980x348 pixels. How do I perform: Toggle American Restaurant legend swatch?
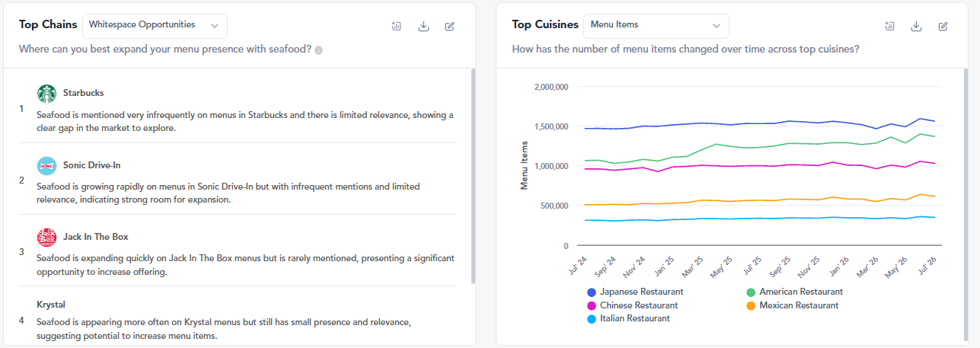(751, 292)
